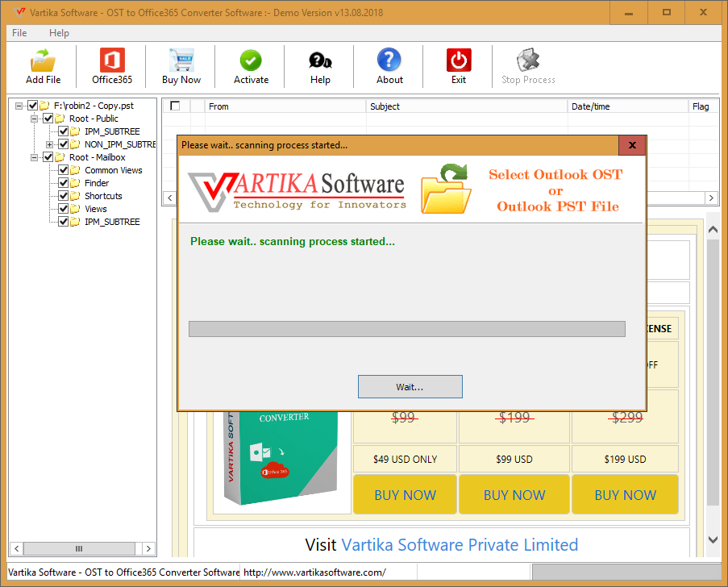
Task: Click the Buy Now shopping cart icon
Action: click(x=181, y=60)
